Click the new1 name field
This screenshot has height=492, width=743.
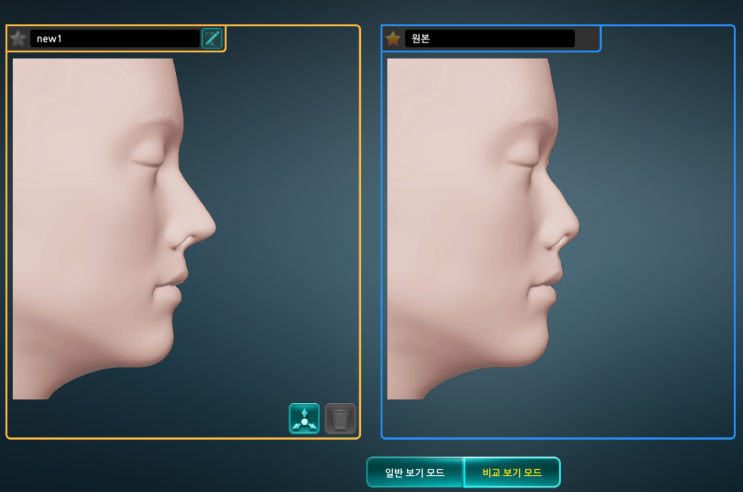(x=115, y=38)
